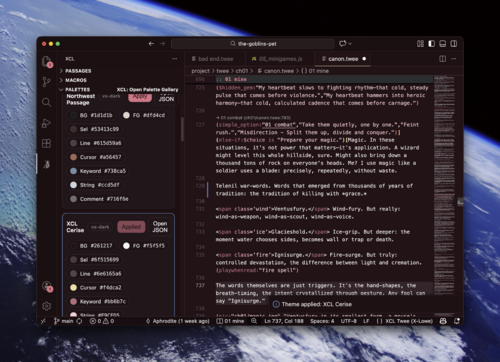Open the ch01 breadcrumb folder
Screen dimensions: 500x362
click(x=242, y=71)
